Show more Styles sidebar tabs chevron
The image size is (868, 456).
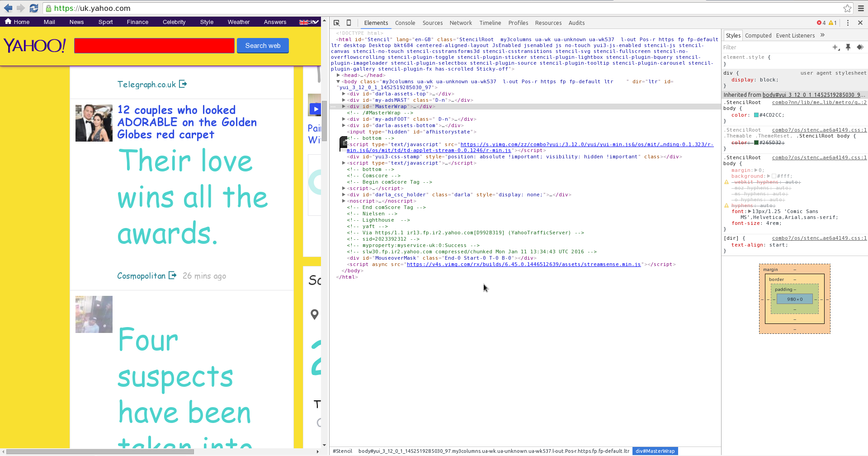point(822,35)
